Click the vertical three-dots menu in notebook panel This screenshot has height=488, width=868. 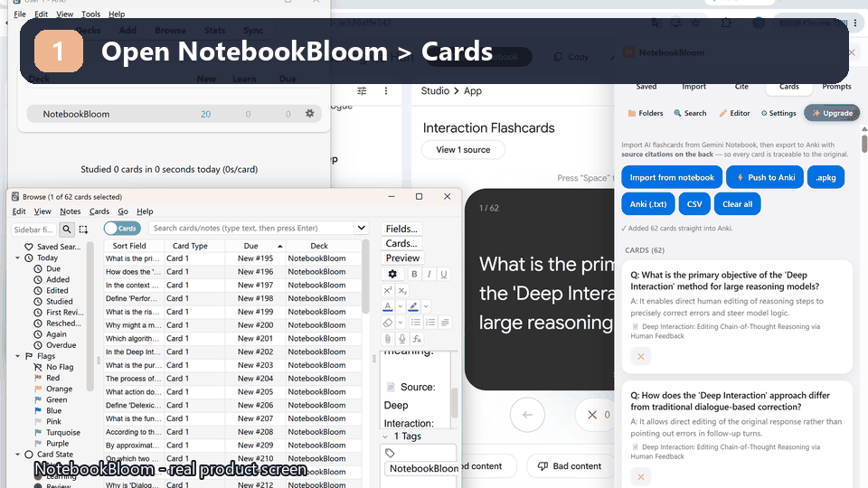pos(386,90)
